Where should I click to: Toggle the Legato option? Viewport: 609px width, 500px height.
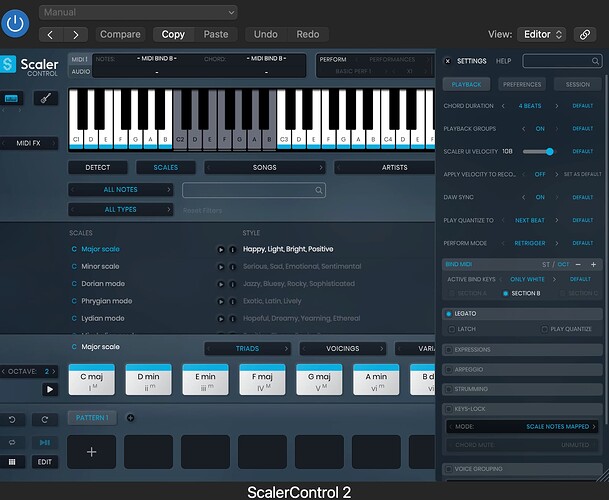tap(447, 313)
